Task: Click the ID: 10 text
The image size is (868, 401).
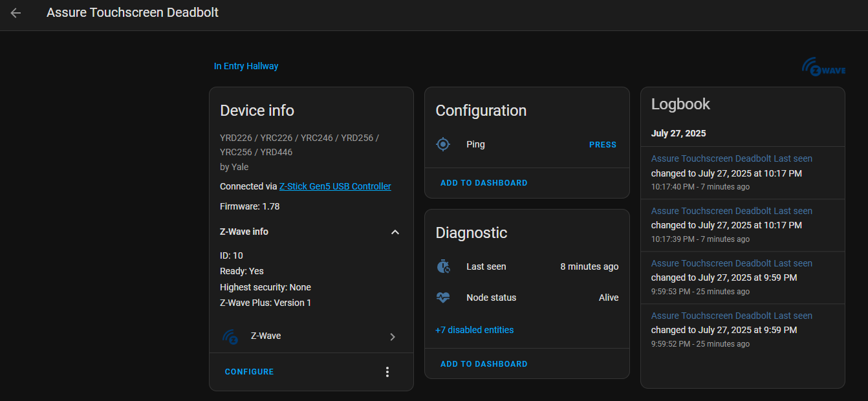Action: click(x=232, y=255)
